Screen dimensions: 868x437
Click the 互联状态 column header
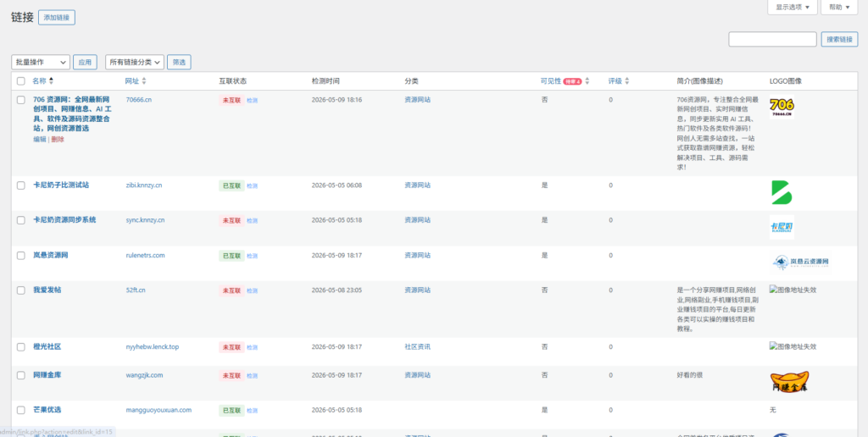(232, 81)
